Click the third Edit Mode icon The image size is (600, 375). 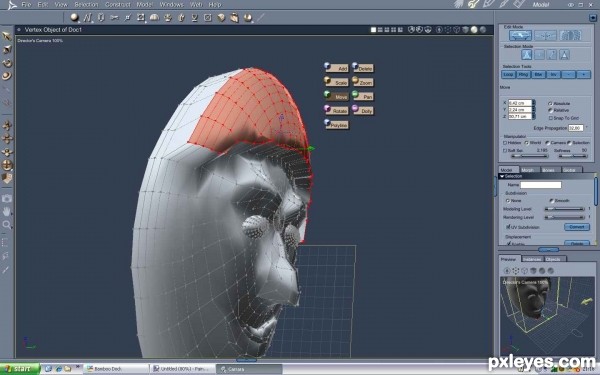(570, 36)
